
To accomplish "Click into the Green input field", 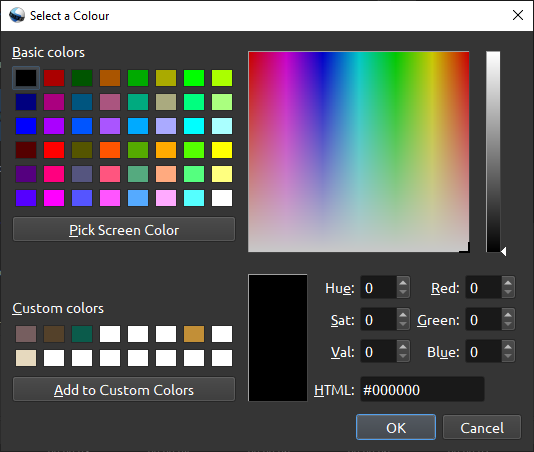I will pyautogui.click(x=484, y=319).
